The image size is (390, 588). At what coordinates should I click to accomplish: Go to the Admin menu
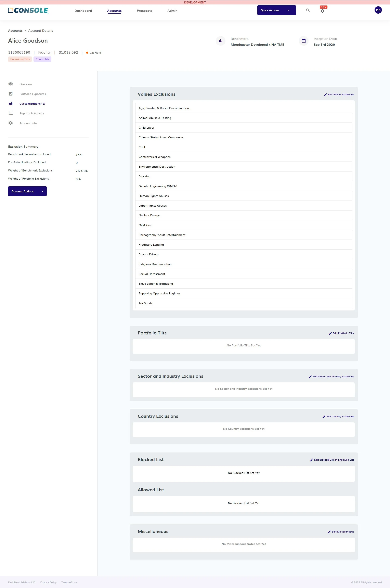172,11
